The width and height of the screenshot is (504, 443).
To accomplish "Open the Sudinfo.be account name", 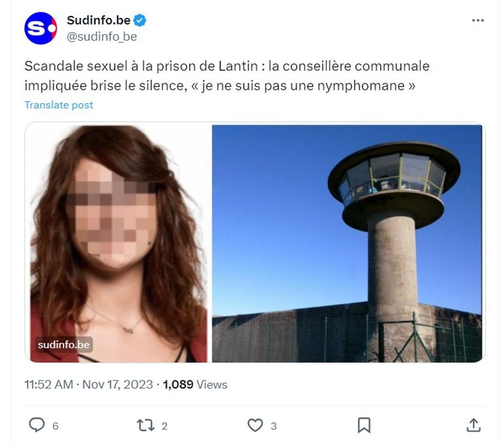I will pos(98,20).
